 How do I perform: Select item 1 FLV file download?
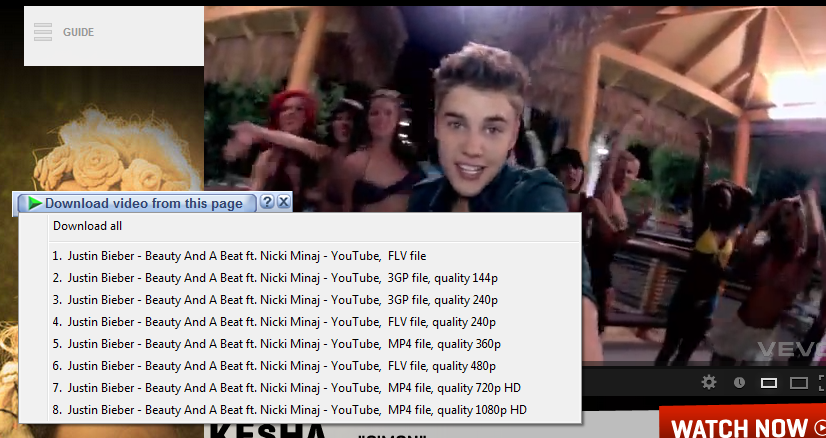[300, 256]
